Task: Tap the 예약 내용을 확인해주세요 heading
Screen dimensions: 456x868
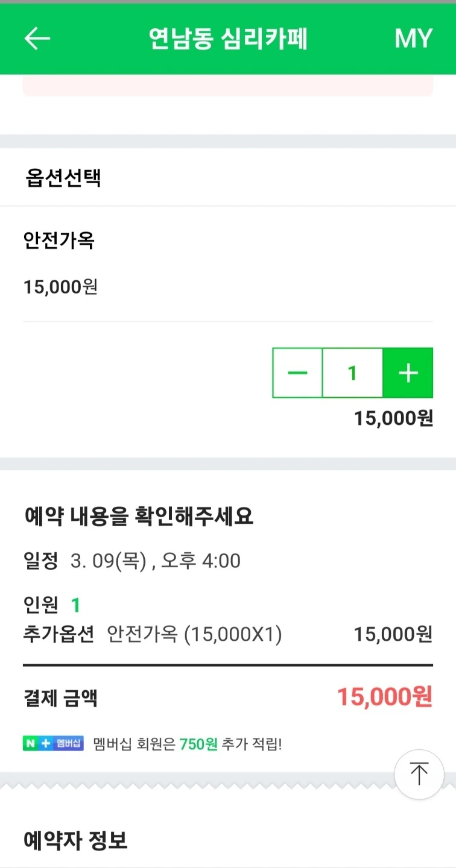Action: 139,517
